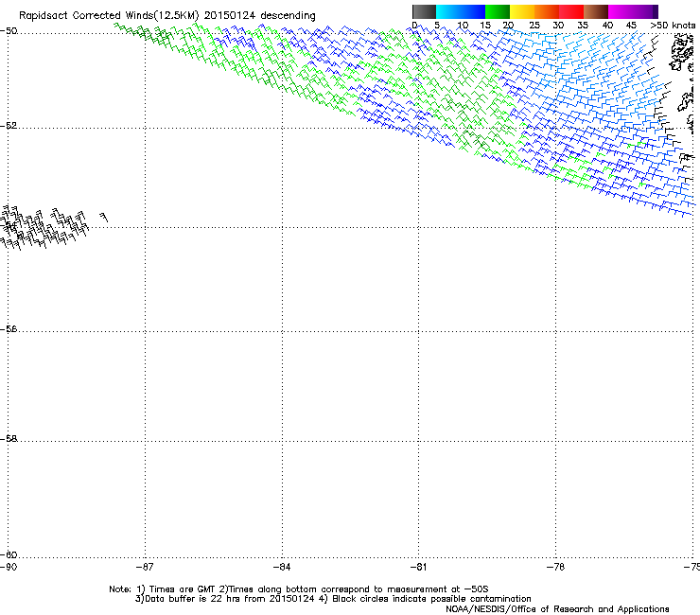Click the legend tick label '45'
700x615 pixels.
point(631,26)
